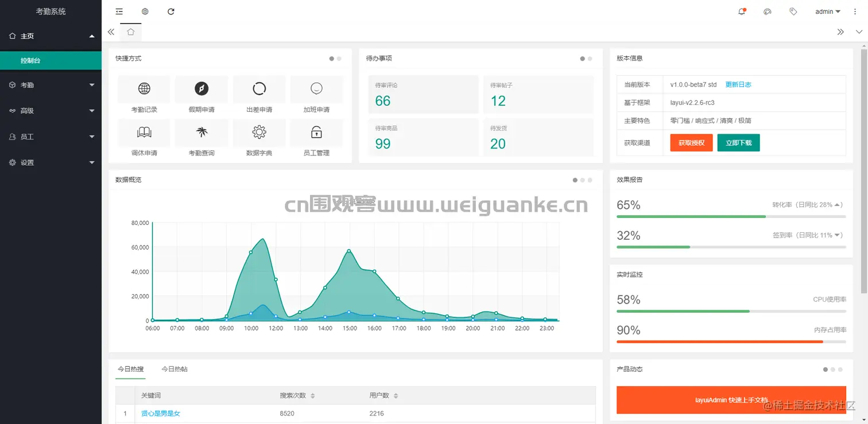This screenshot has width=868, height=424.
Task: Open the 加班申请 shortcut
Action: (316, 95)
